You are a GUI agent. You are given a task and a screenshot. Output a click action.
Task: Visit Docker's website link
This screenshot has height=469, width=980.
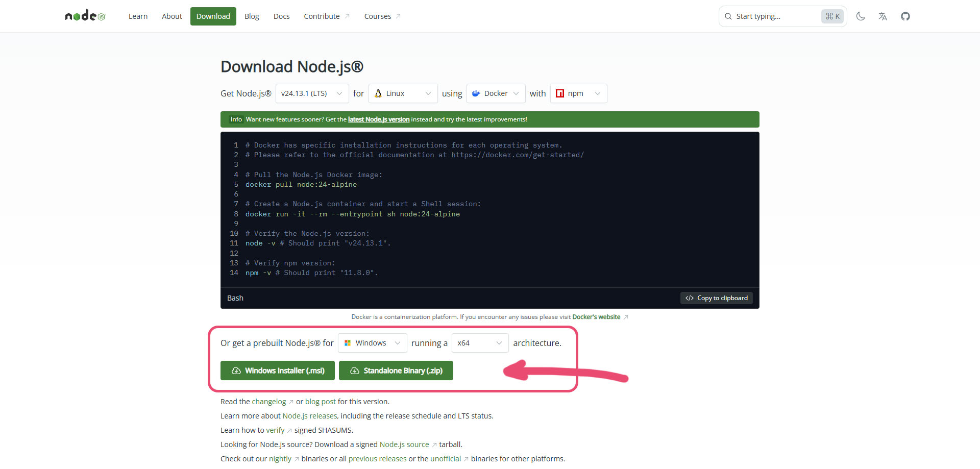pos(596,317)
